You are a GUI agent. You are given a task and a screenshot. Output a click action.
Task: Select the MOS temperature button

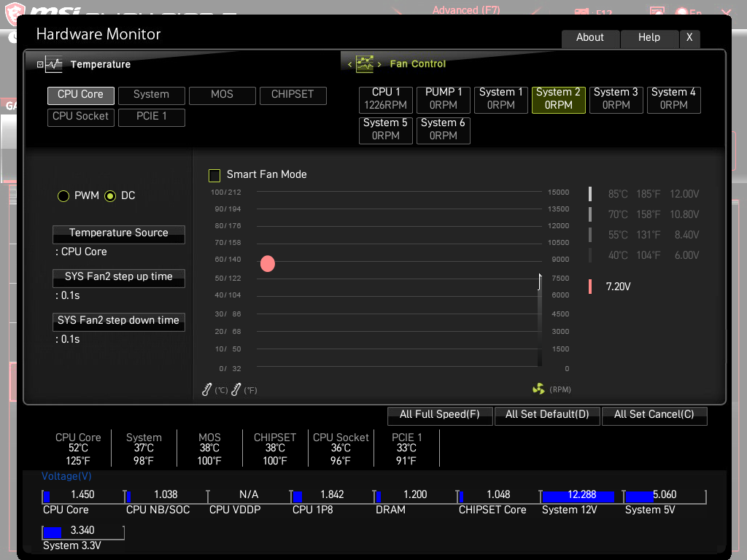pyautogui.click(x=222, y=95)
